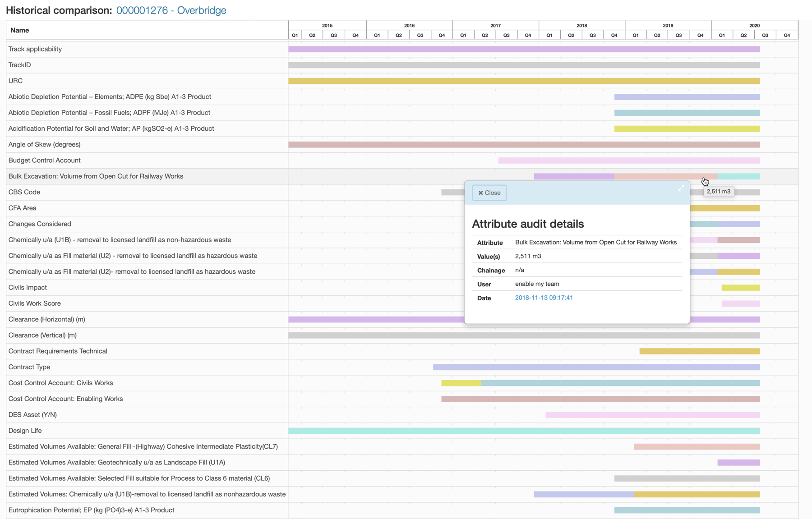The height and width of the screenshot is (519, 812).
Task: Select the Budget Control Account timeline bar
Action: tap(629, 161)
